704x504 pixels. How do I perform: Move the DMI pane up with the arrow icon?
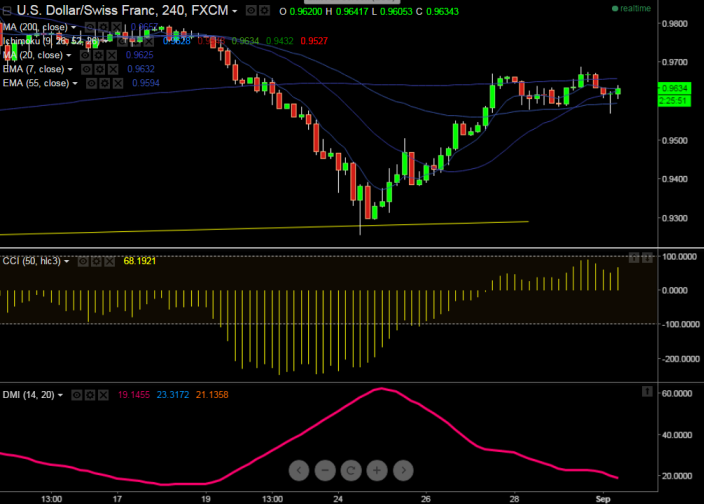pyautogui.click(x=647, y=392)
